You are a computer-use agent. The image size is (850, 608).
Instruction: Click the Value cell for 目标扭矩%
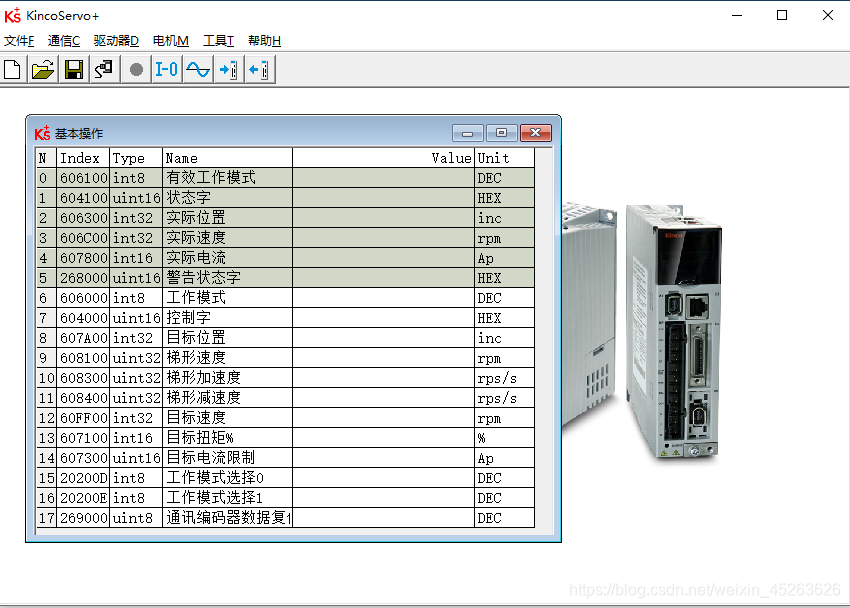(x=383, y=438)
